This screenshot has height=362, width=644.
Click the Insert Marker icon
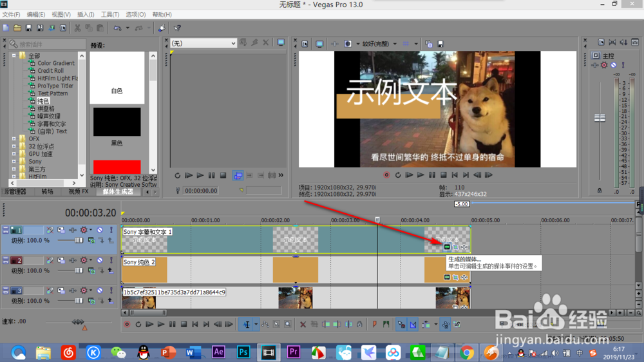375,325
